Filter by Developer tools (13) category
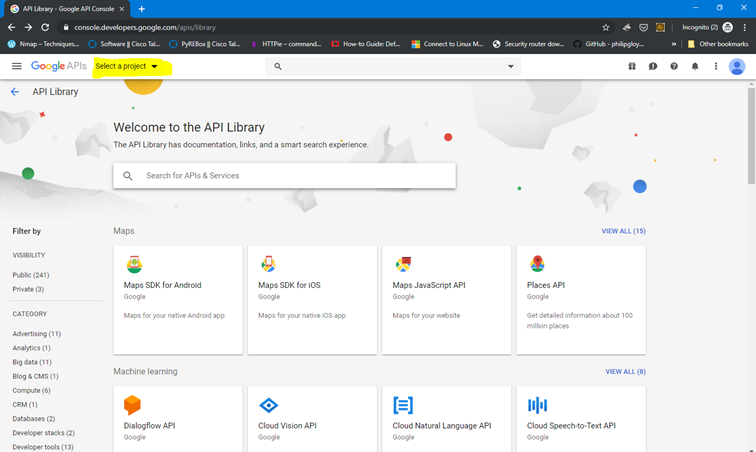Image resolution: width=756 pixels, height=452 pixels. [x=43, y=447]
